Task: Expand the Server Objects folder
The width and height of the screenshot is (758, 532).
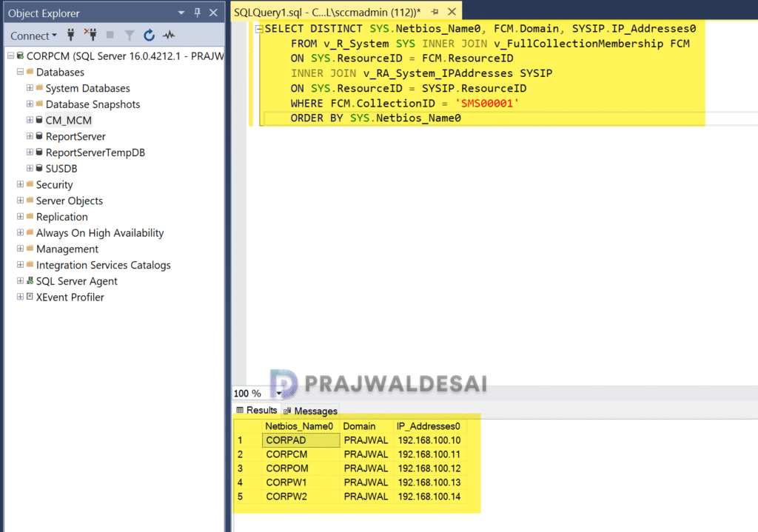Action: point(20,200)
